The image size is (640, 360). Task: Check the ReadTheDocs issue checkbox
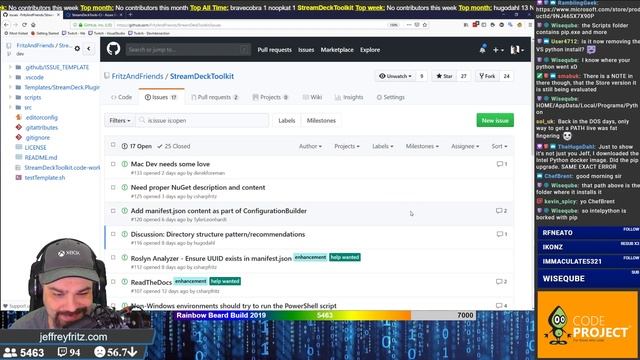(x=113, y=282)
